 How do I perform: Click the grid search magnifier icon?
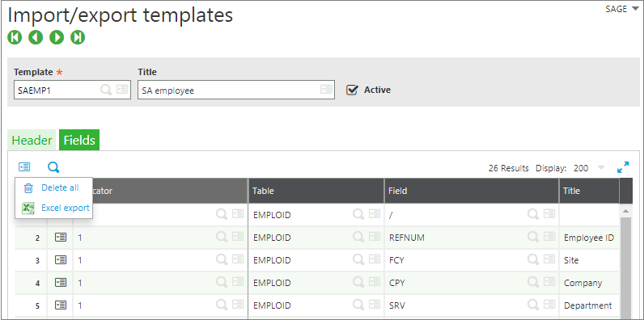tap(53, 167)
